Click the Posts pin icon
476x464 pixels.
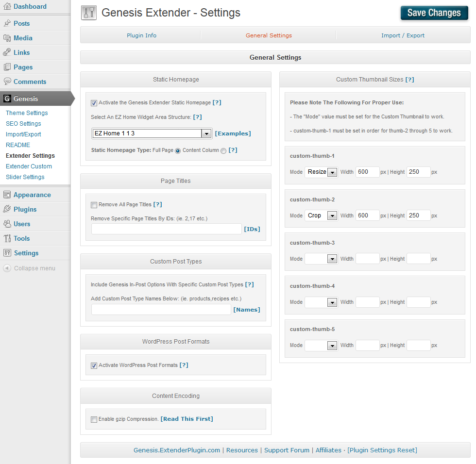click(x=7, y=23)
